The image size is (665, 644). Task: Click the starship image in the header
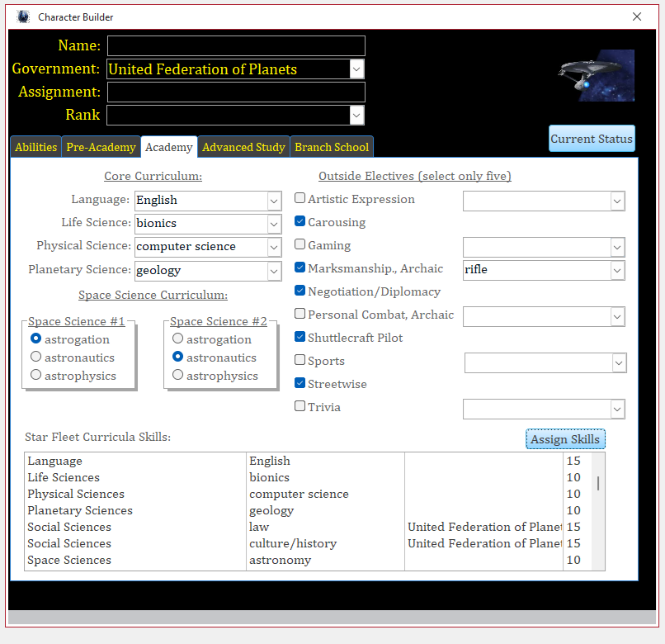click(597, 75)
